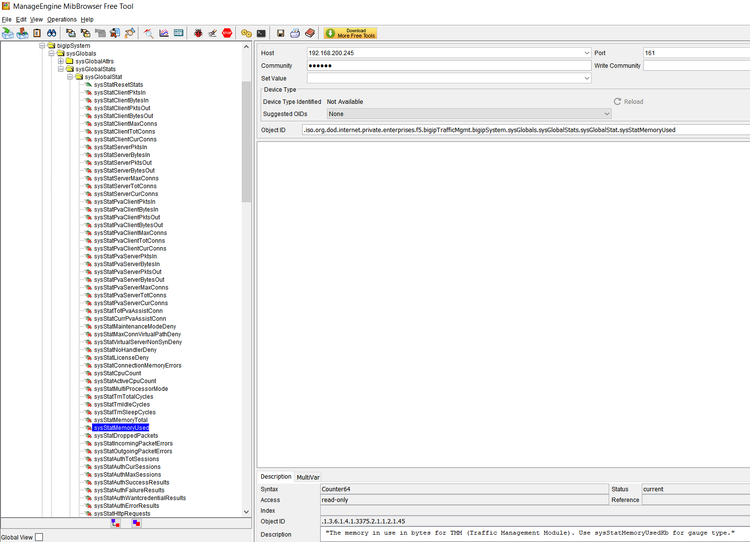Click right icon below the MIB tree
This screenshot has height=542, width=750.
click(x=136, y=523)
